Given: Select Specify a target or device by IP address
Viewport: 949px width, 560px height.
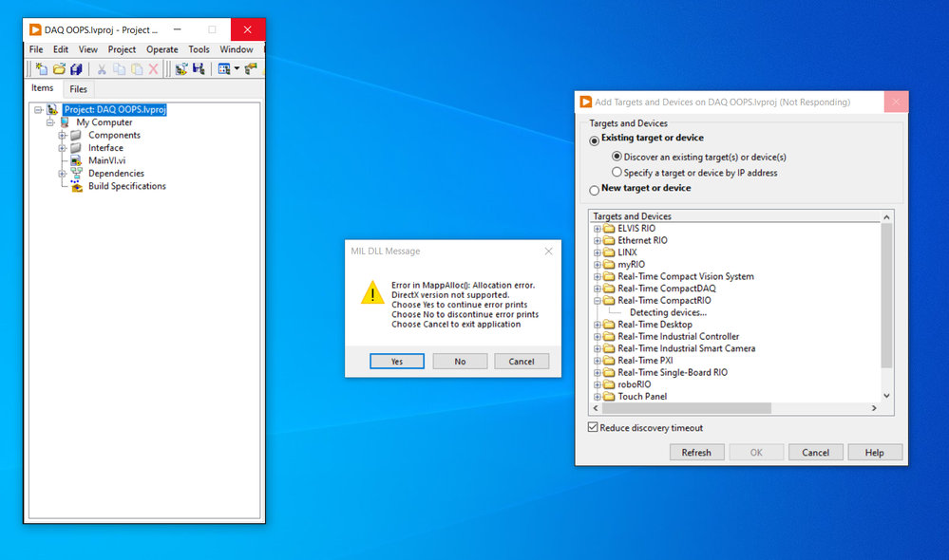Looking at the screenshot, I should coord(617,172).
